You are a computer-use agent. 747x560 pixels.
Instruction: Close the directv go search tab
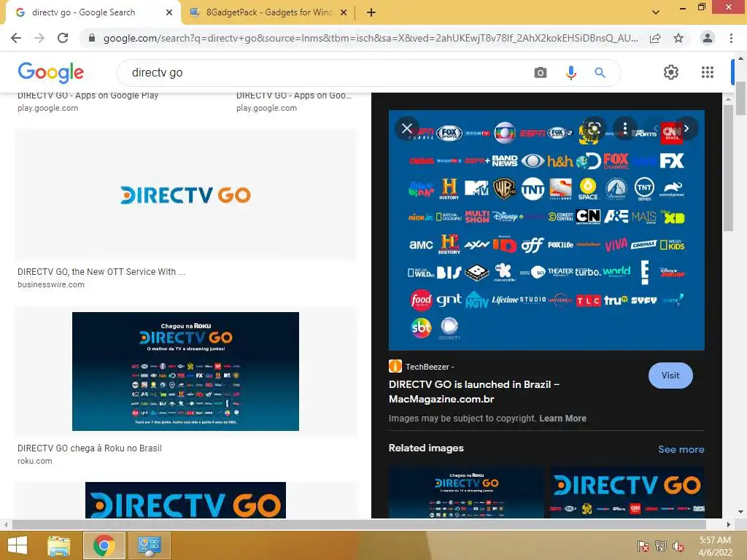169,12
